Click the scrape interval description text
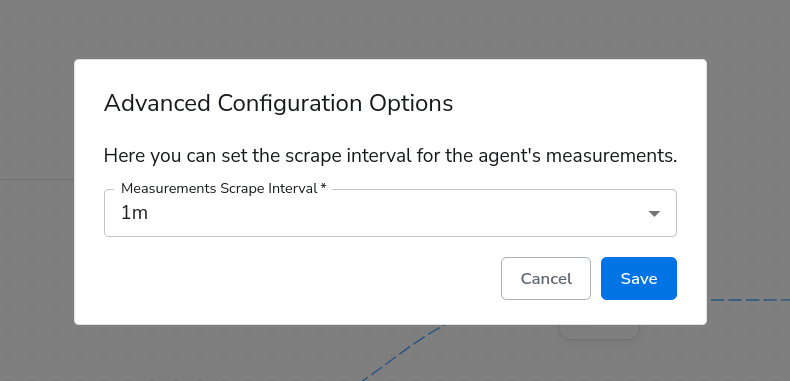The width and height of the screenshot is (790, 381). (x=390, y=156)
